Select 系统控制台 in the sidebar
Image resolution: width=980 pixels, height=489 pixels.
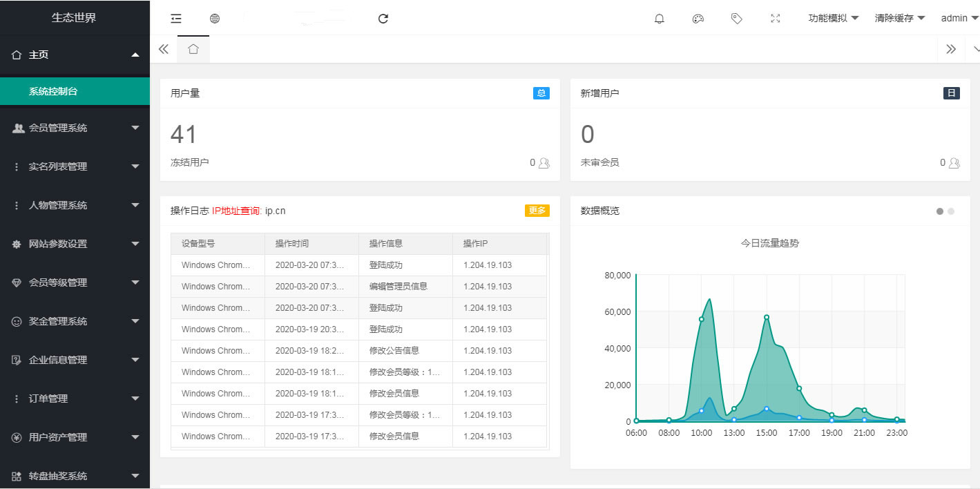click(x=75, y=91)
